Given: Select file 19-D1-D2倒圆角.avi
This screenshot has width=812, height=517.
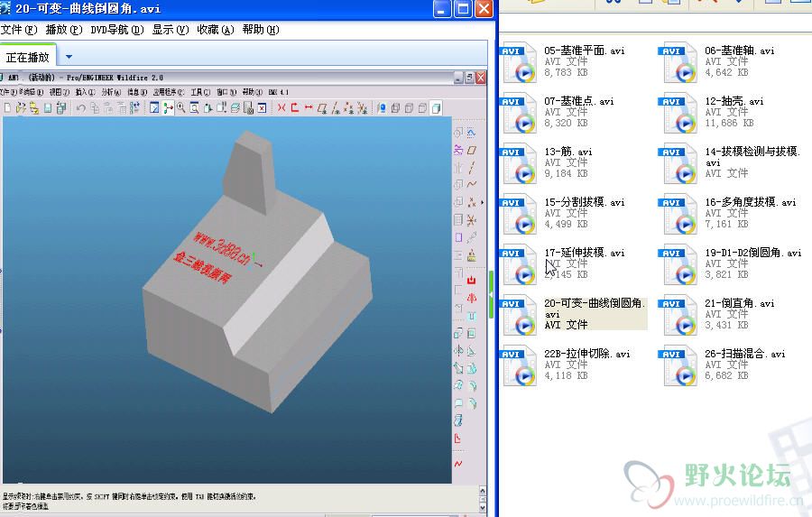Looking at the screenshot, I should pyautogui.click(x=753, y=253).
